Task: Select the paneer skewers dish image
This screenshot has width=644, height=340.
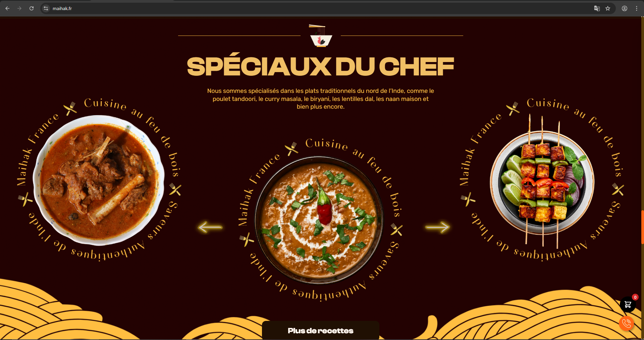Action: tap(542, 181)
